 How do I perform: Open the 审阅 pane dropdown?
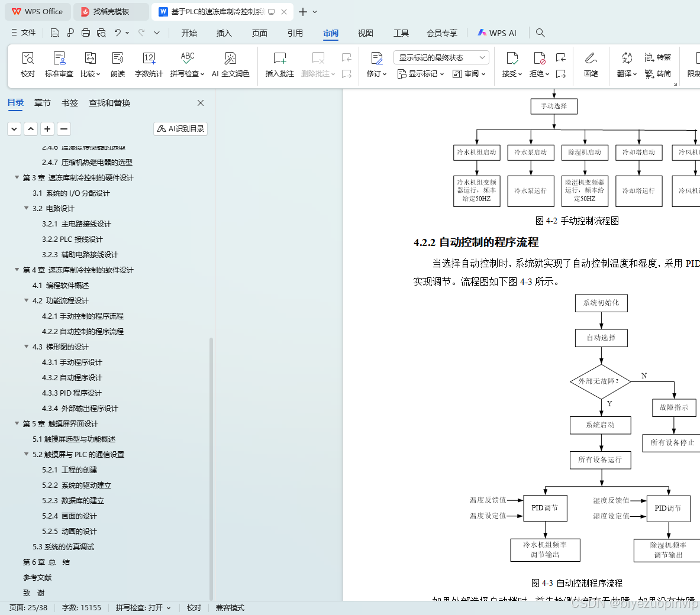469,74
